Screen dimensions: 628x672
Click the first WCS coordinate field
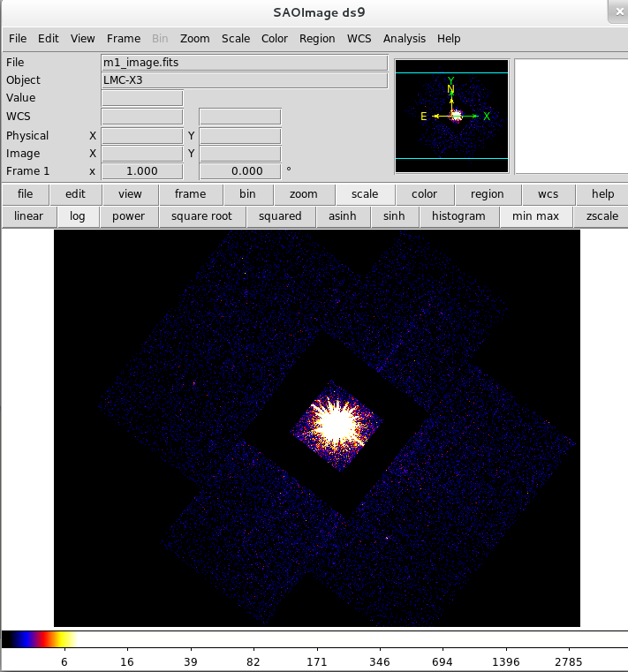point(142,117)
